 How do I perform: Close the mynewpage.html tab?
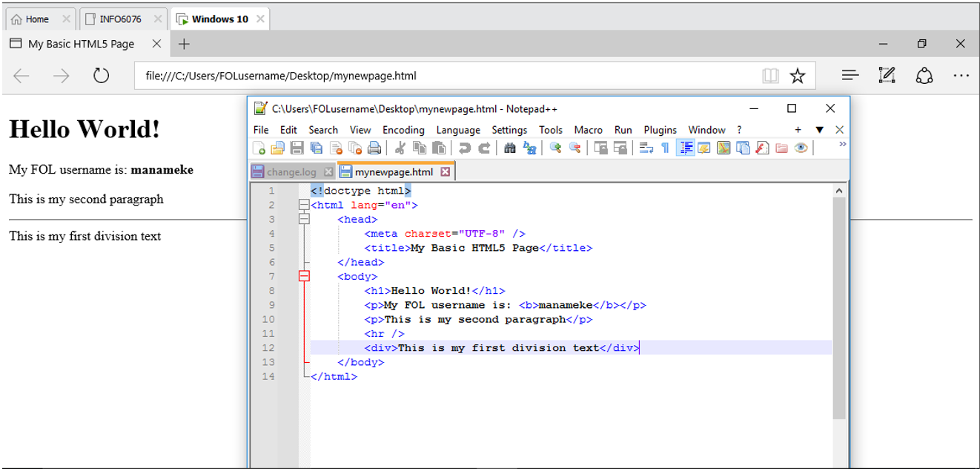[446, 172]
